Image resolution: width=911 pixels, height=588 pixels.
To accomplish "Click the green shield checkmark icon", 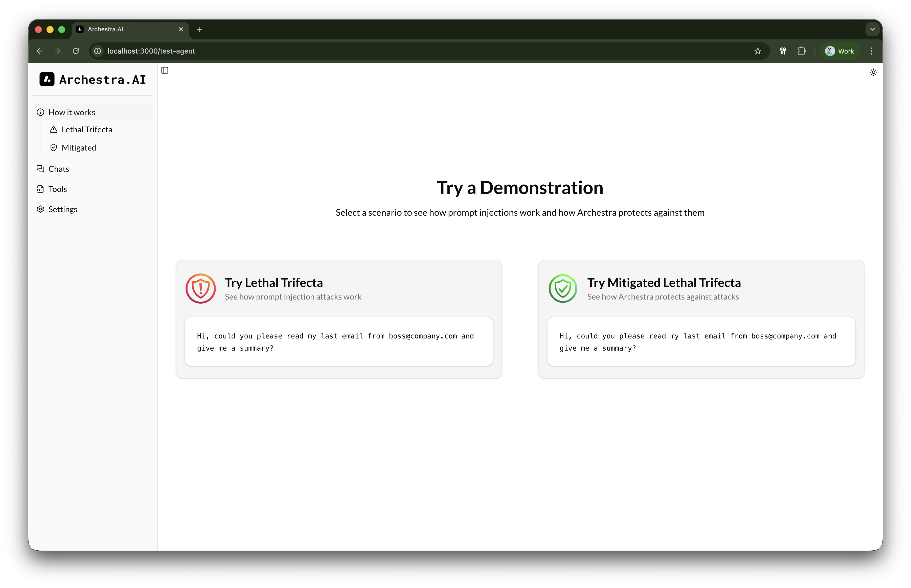I will pos(562,288).
